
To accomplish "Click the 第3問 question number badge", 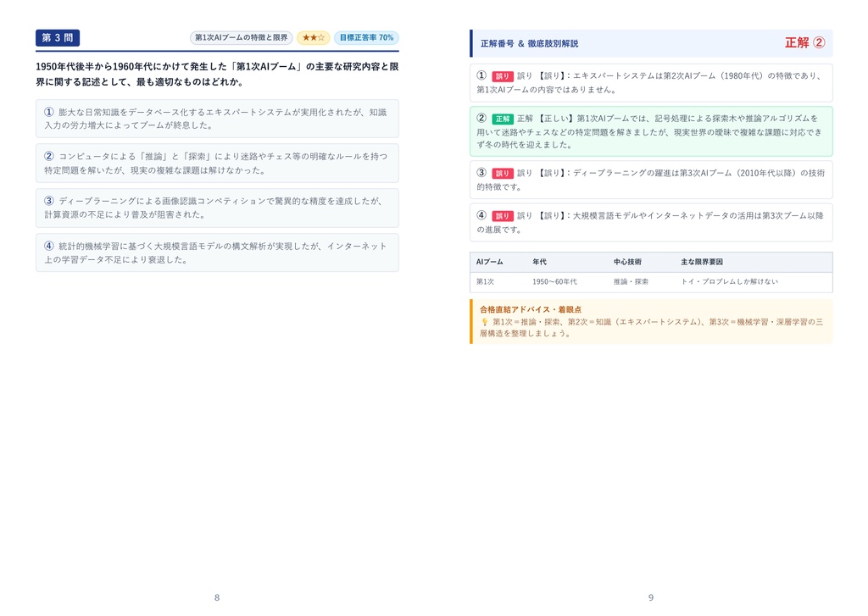I will (58, 37).
